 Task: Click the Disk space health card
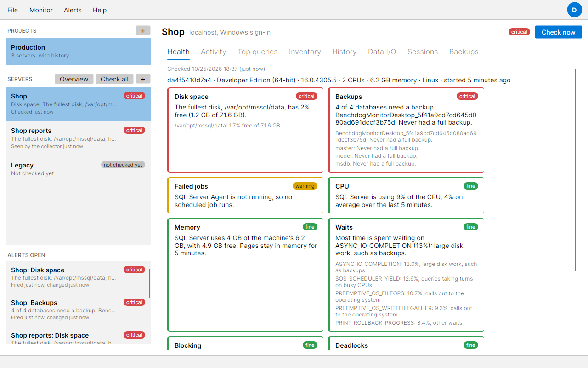point(246,130)
